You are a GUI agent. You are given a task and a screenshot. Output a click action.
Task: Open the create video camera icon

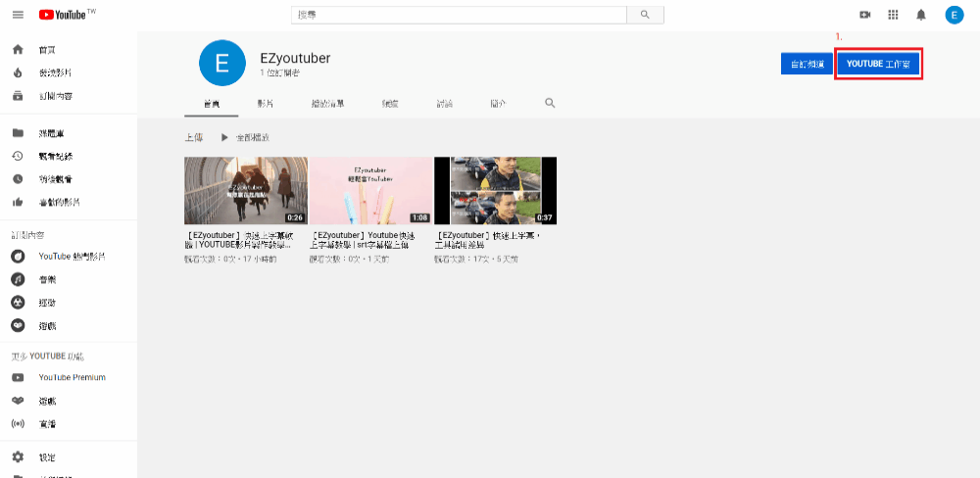(865, 15)
